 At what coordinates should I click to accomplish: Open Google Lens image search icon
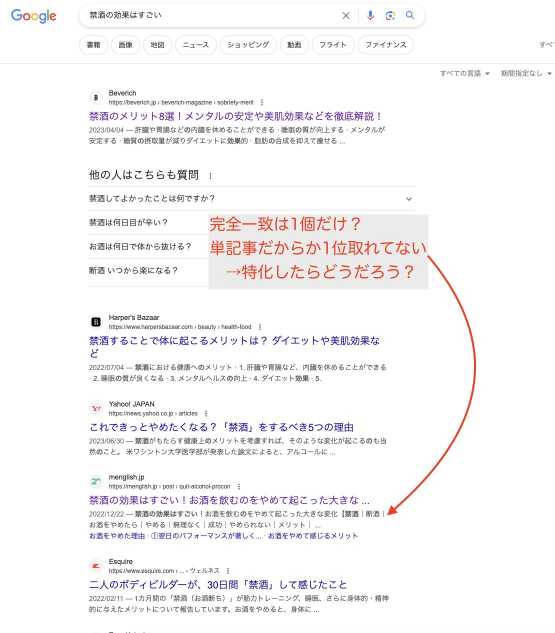click(390, 15)
